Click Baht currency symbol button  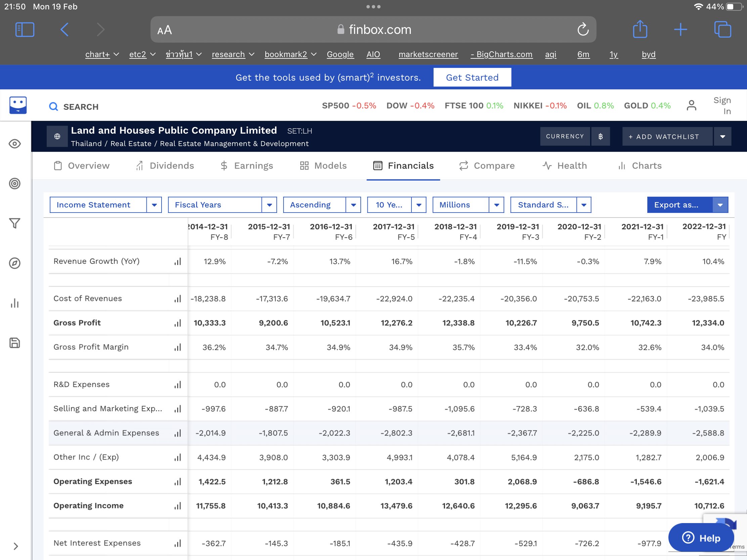point(601,136)
